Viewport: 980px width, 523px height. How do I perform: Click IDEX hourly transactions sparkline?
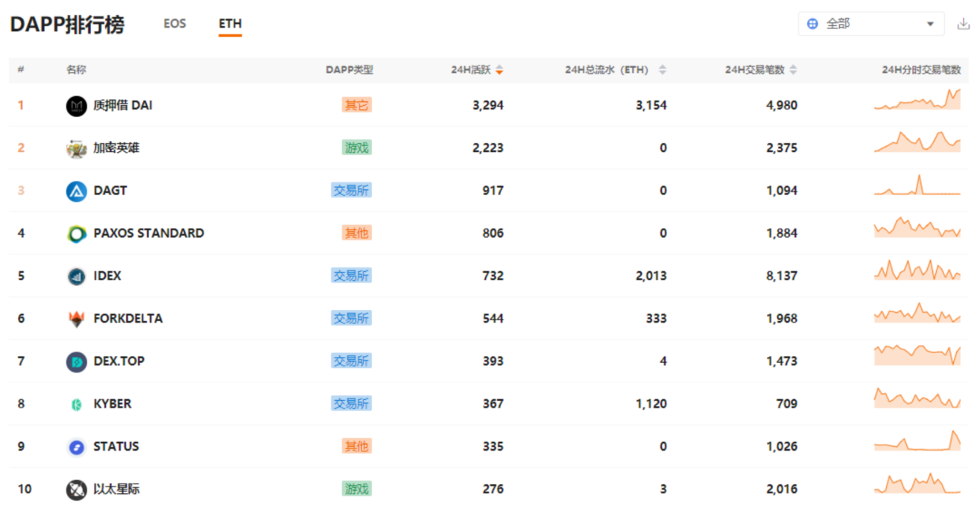pyautogui.click(x=917, y=270)
